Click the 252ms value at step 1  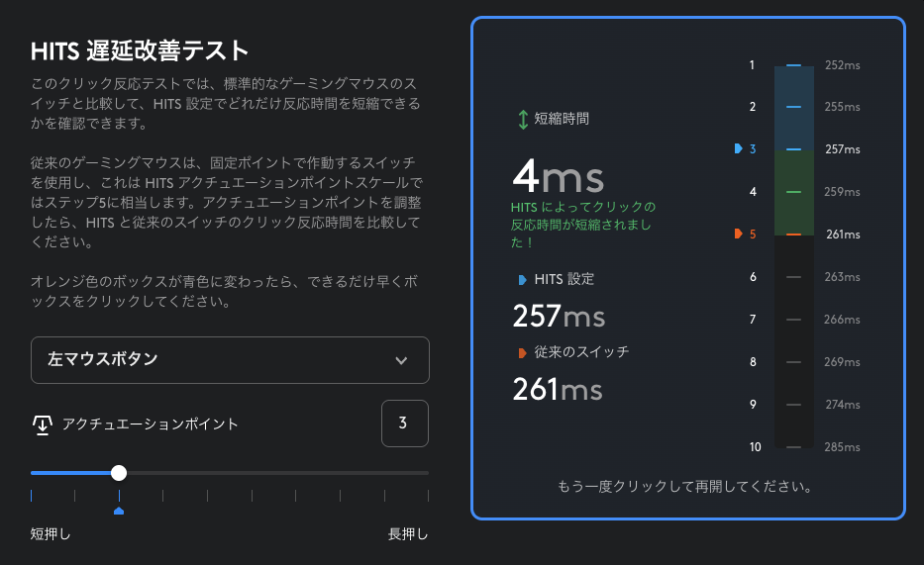click(x=842, y=65)
